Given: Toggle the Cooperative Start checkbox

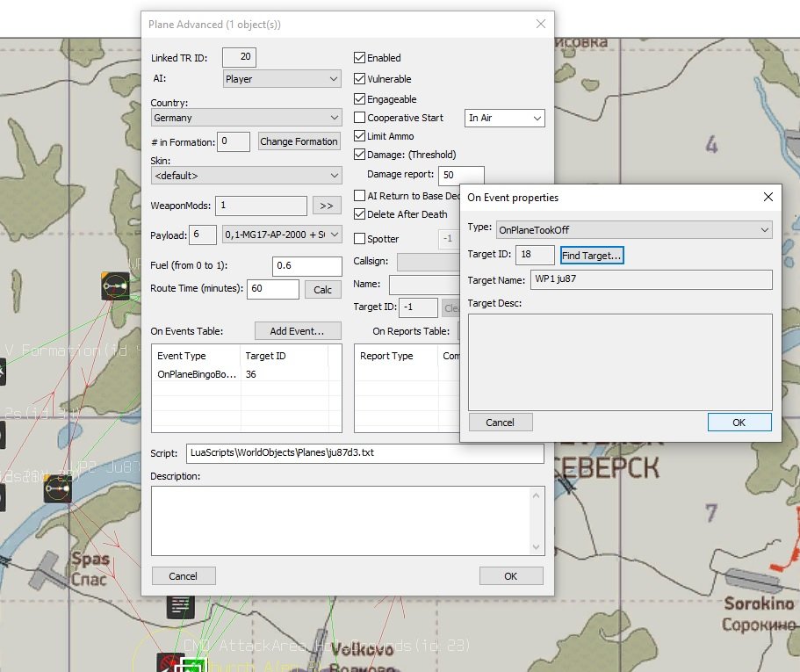Looking at the screenshot, I should coord(360,118).
